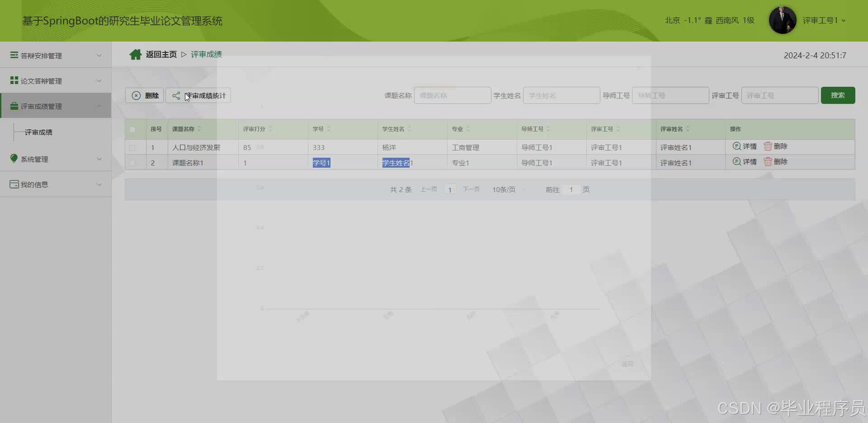Click page number 1 in pagination
The width and height of the screenshot is (868, 423).
point(450,190)
